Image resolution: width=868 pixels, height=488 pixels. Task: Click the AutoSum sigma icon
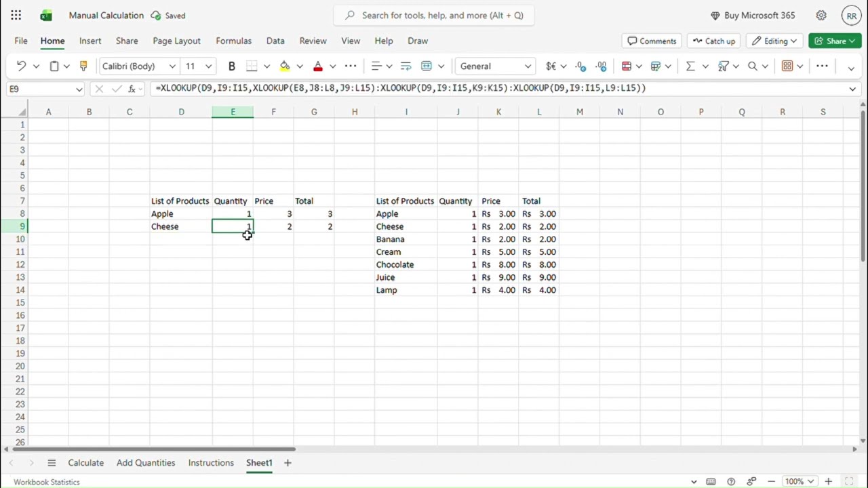[690, 66]
